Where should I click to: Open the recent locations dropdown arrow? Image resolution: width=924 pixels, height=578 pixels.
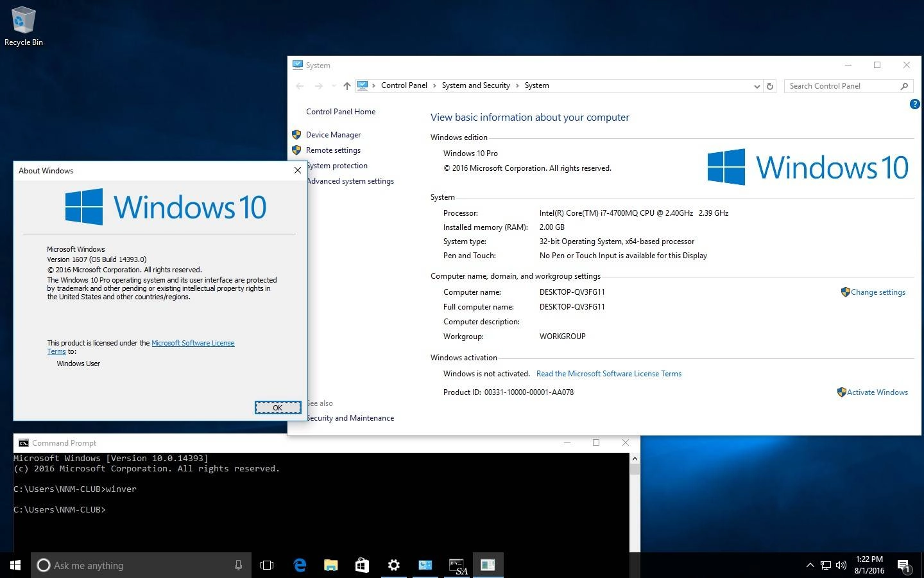pos(334,86)
